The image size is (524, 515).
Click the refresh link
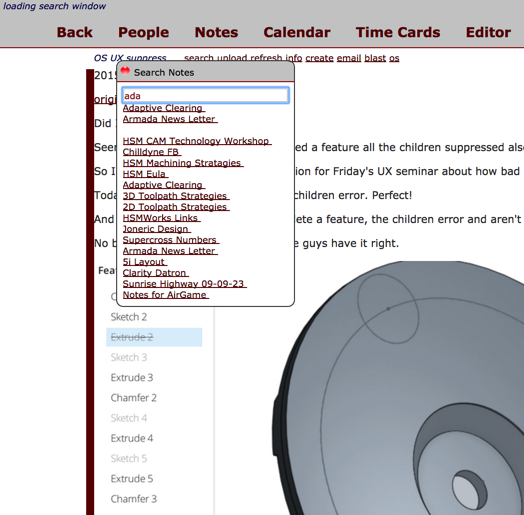click(x=266, y=58)
